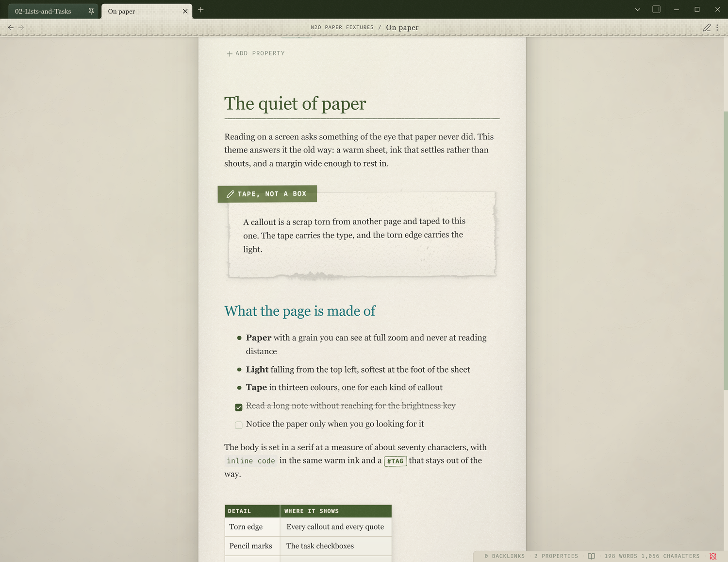The width and height of the screenshot is (728, 562).
Task: Select the Pencil marks table cell
Action: pyautogui.click(x=252, y=546)
